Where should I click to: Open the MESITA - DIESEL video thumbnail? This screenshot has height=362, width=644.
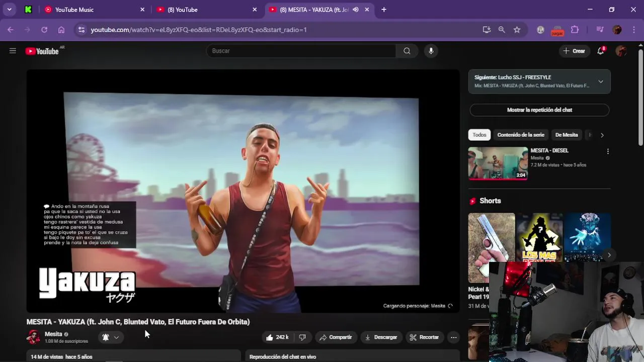coord(498,163)
